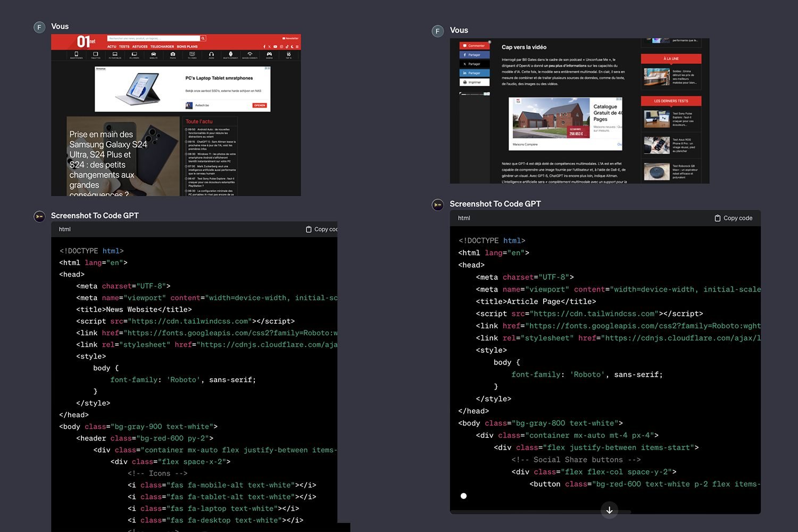Click the X Partager button
Image resolution: width=798 pixels, height=532 pixels.
(x=475, y=64)
